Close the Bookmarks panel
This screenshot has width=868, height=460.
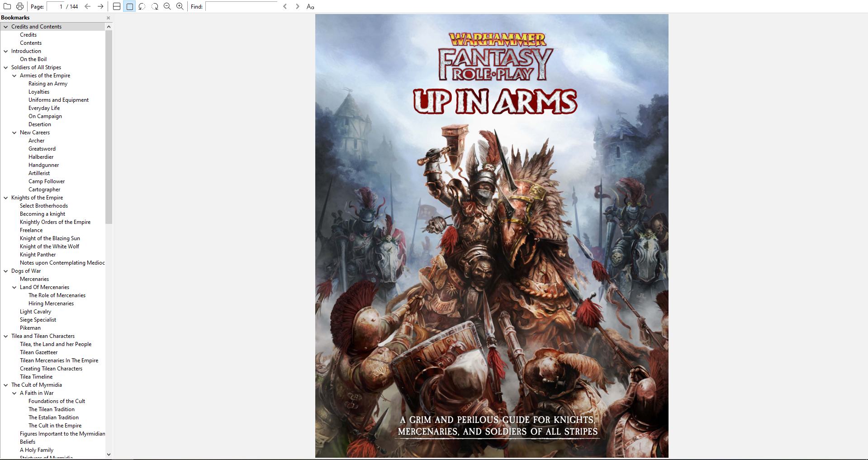click(109, 18)
